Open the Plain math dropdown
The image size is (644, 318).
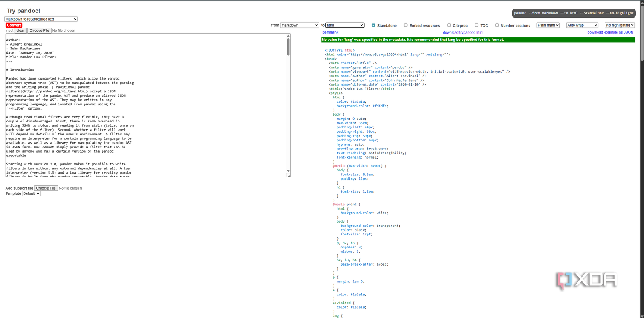click(548, 25)
